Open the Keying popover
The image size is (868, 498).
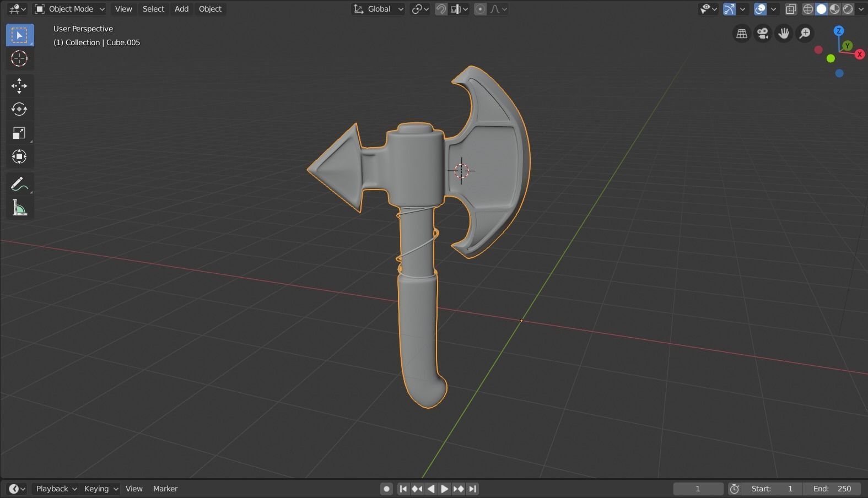point(100,489)
